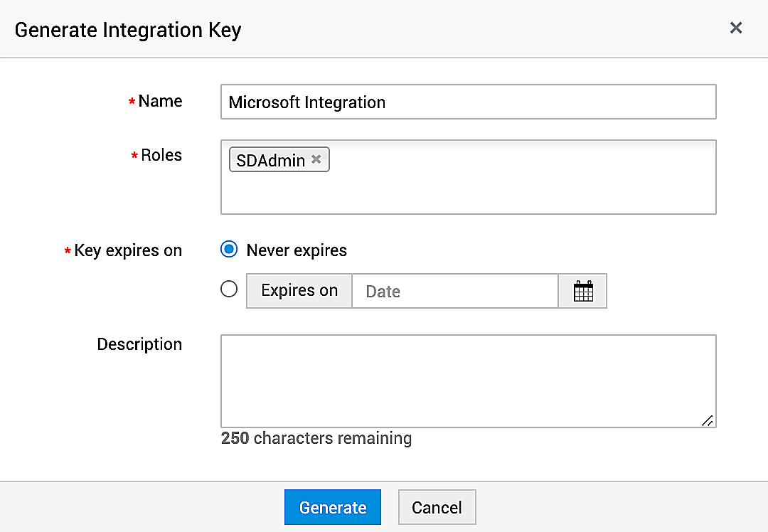Click the Key expires on label

click(128, 251)
